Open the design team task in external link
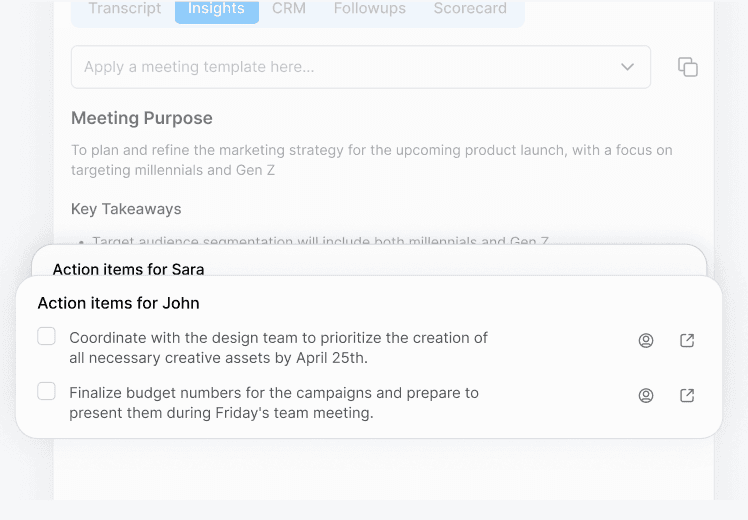Image resolution: width=748 pixels, height=520 pixels. pyautogui.click(x=687, y=341)
